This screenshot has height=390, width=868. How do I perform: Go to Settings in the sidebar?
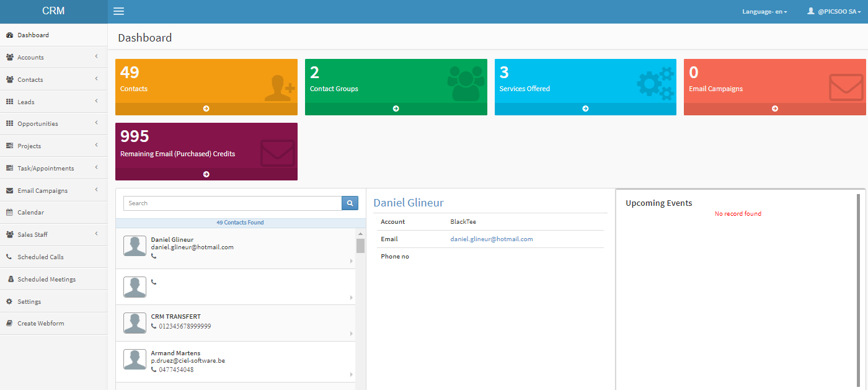[54, 301]
